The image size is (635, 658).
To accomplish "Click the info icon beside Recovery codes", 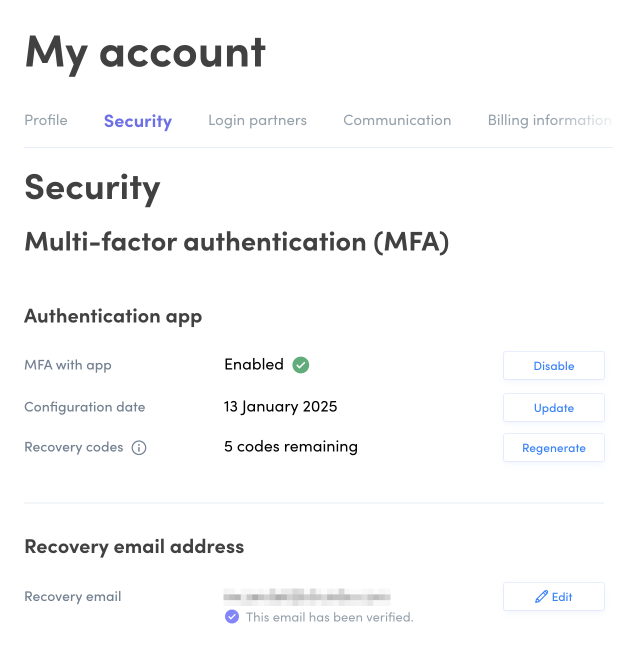I will point(139,448).
